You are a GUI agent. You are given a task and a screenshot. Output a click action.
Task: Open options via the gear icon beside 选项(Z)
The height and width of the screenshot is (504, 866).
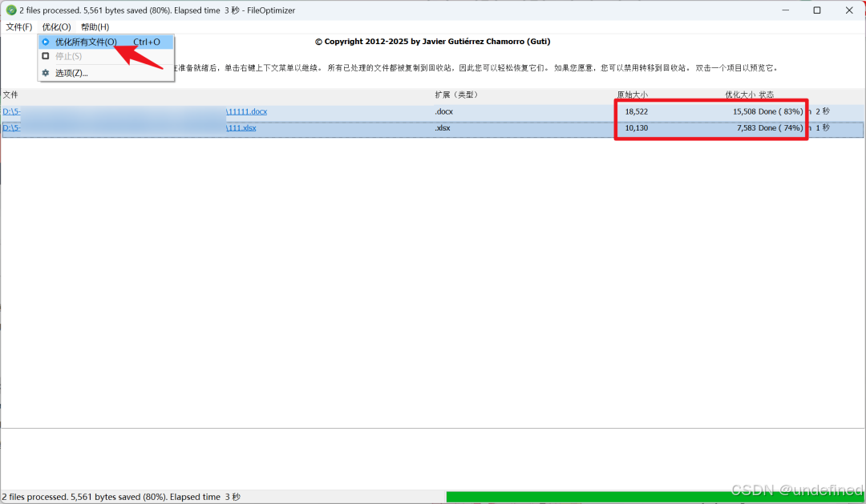46,72
